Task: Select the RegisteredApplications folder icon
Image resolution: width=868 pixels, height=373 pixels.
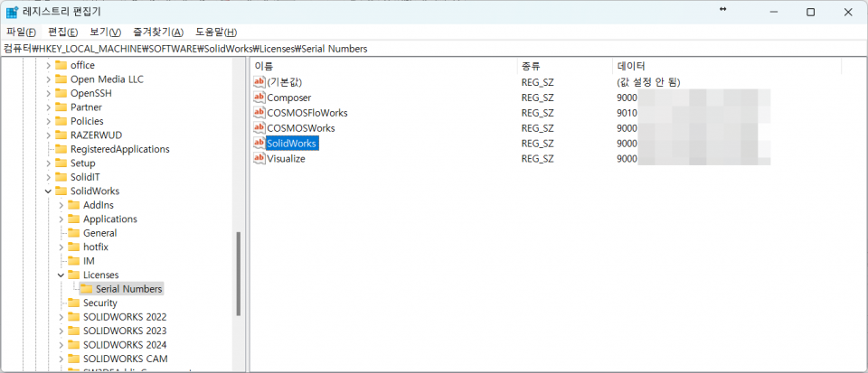Action: point(61,149)
